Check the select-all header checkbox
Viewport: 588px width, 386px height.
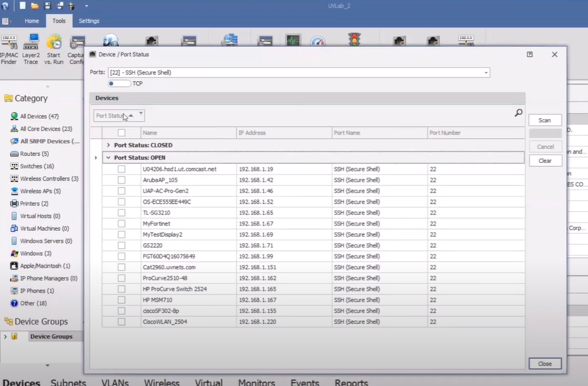coord(122,133)
